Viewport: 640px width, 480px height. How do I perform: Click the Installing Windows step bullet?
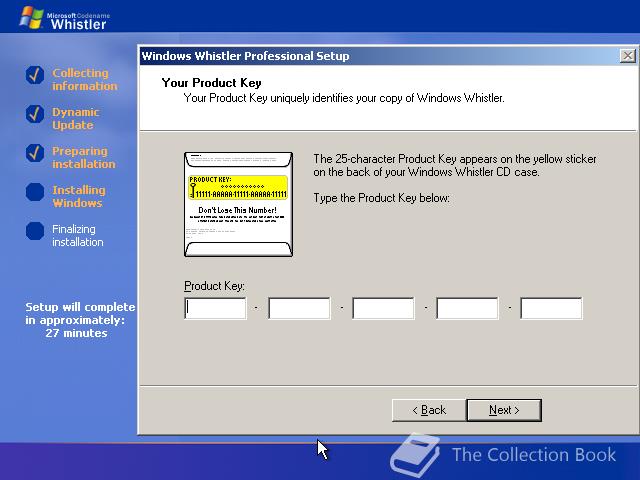coord(35,192)
